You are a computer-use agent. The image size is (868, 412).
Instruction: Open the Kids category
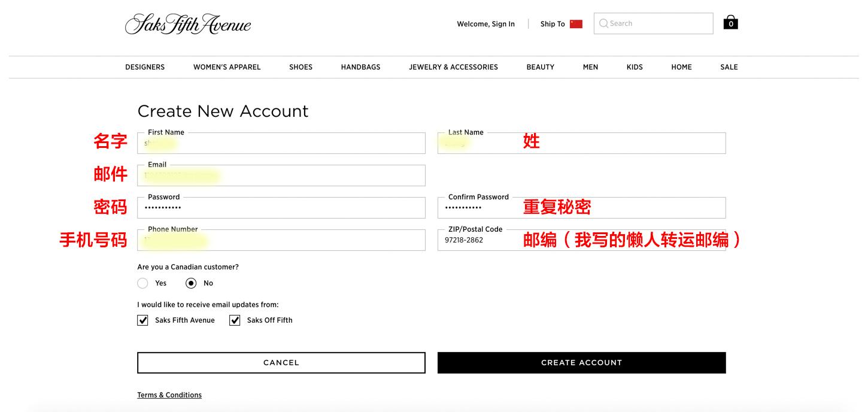pyautogui.click(x=635, y=67)
